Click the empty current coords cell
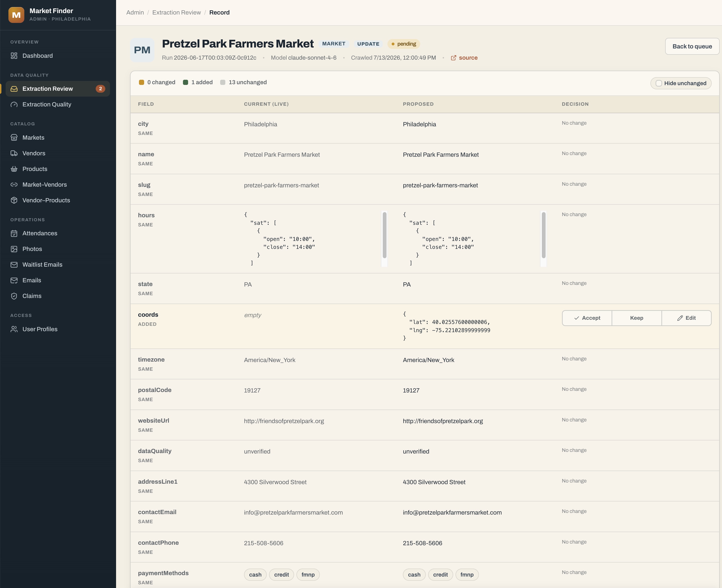The width and height of the screenshot is (722, 588). tap(253, 315)
